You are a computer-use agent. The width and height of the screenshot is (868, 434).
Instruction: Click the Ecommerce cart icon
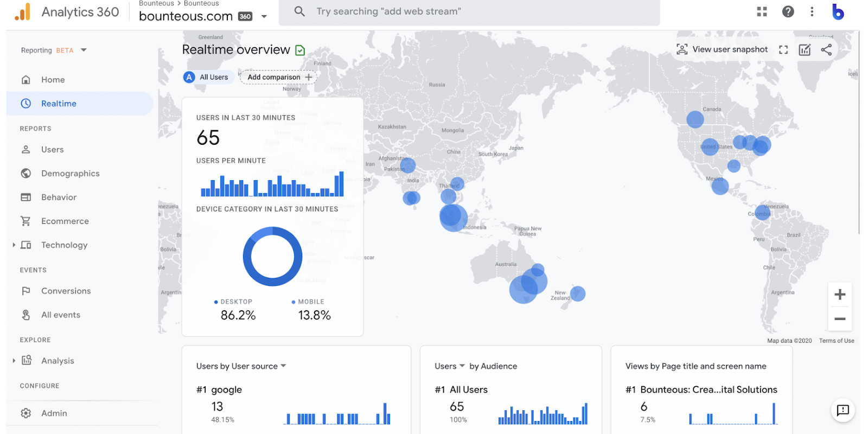click(25, 221)
